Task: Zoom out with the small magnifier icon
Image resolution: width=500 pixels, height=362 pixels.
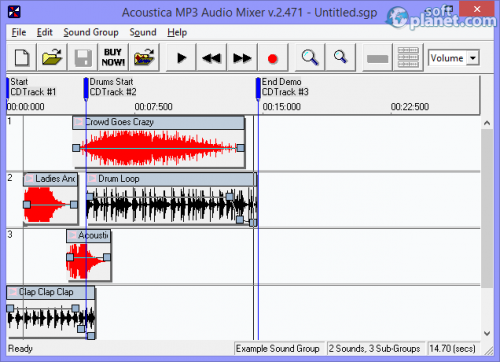Action: 340,58
